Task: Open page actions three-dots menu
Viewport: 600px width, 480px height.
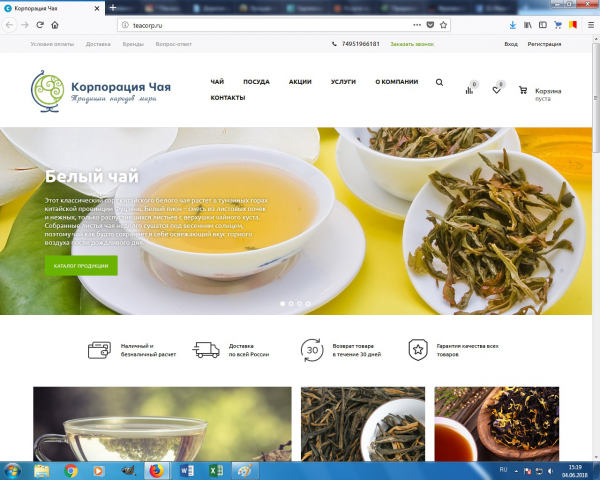Action: tap(417, 25)
